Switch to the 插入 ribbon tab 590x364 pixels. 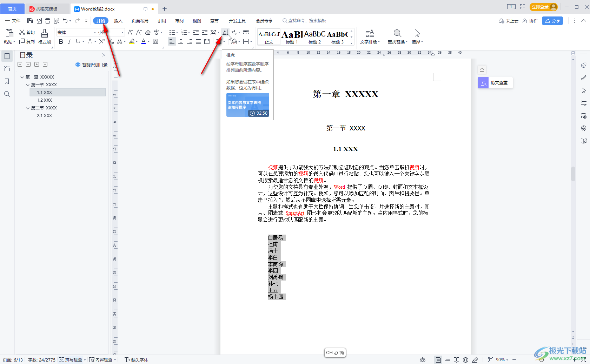[118, 21]
